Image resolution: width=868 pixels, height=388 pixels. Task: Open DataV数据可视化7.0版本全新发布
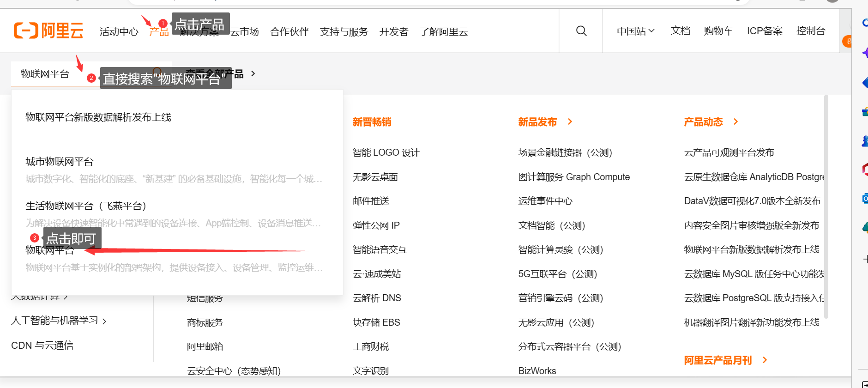(752, 201)
